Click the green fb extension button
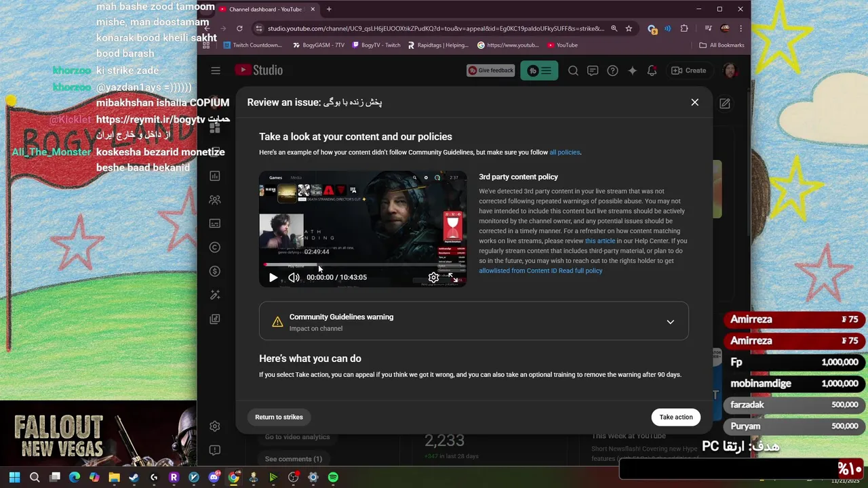 pyautogui.click(x=539, y=70)
